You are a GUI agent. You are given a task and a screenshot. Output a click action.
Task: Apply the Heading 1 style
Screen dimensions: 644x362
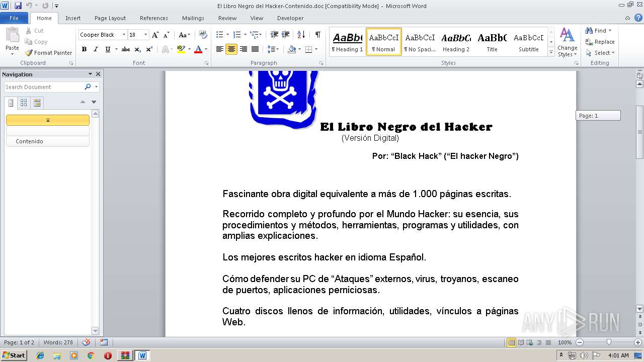(x=347, y=42)
